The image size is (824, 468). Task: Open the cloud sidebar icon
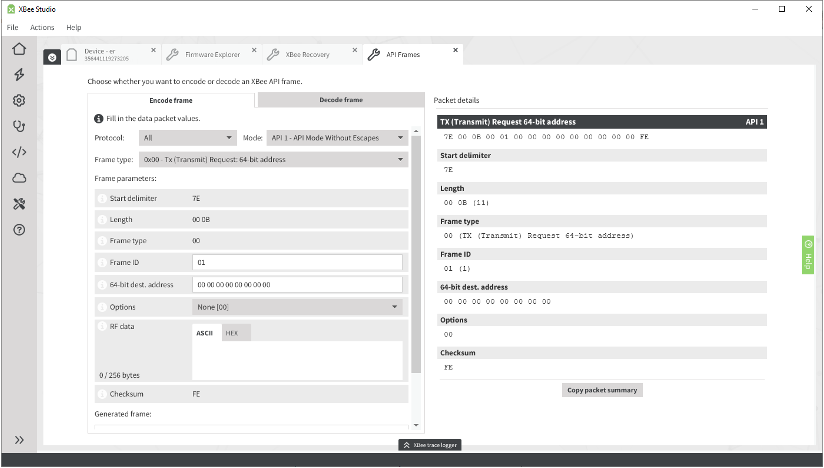tap(19, 178)
